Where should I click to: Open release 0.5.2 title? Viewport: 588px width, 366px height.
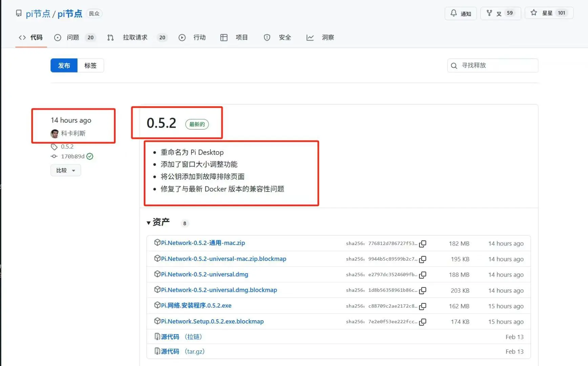(x=162, y=123)
